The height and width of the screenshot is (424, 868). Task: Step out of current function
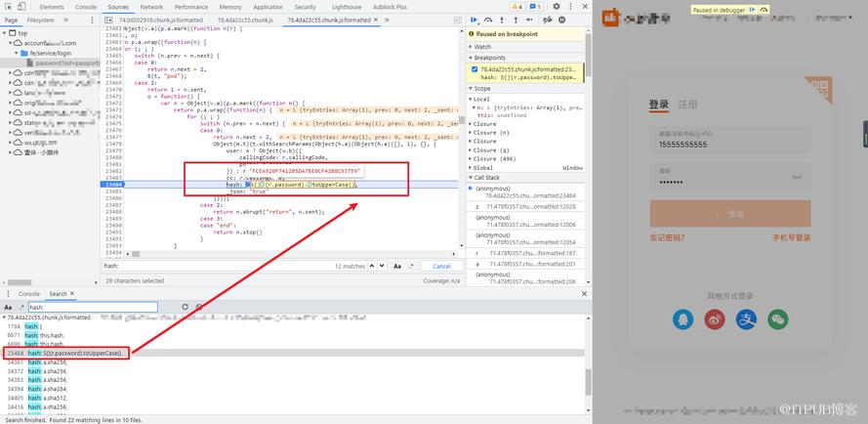(516, 20)
